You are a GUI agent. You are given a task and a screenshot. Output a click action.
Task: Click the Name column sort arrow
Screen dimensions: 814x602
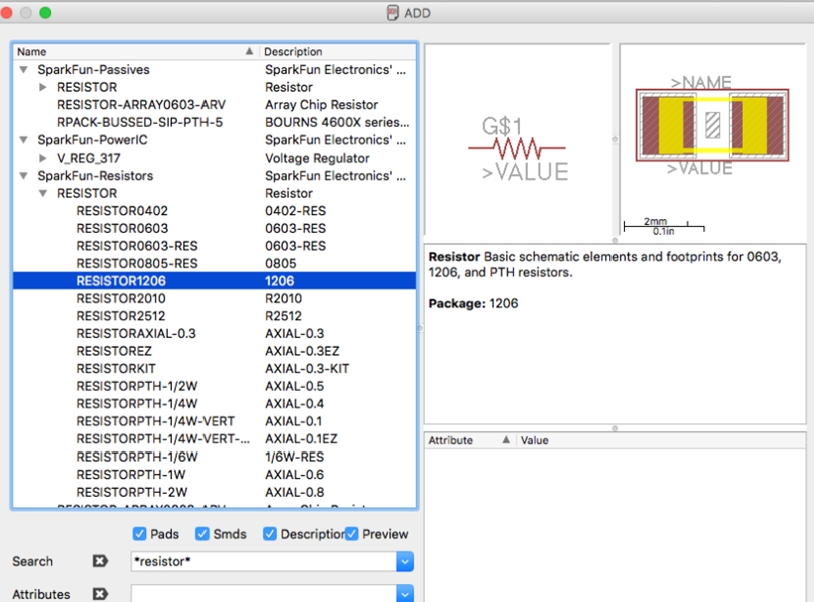pos(249,51)
